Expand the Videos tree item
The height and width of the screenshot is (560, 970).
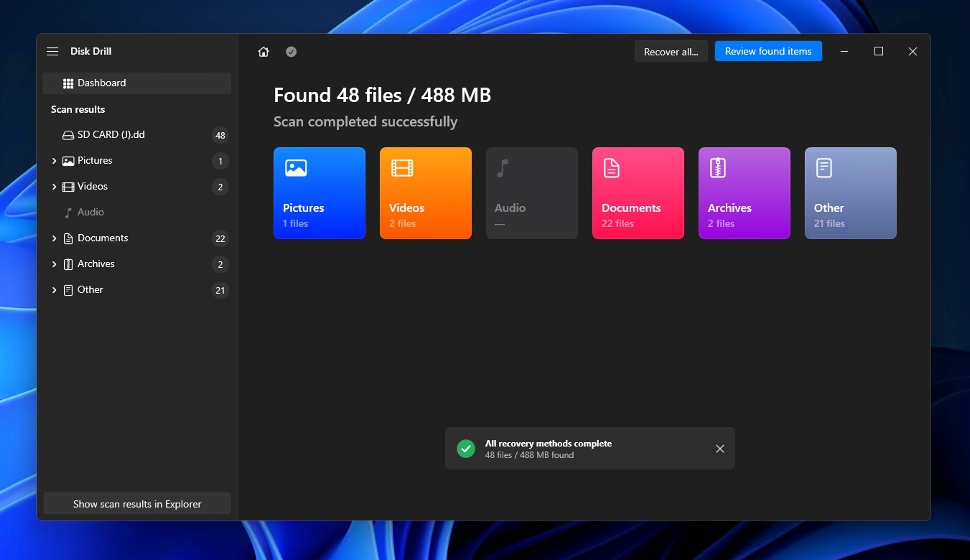[54, 187]
